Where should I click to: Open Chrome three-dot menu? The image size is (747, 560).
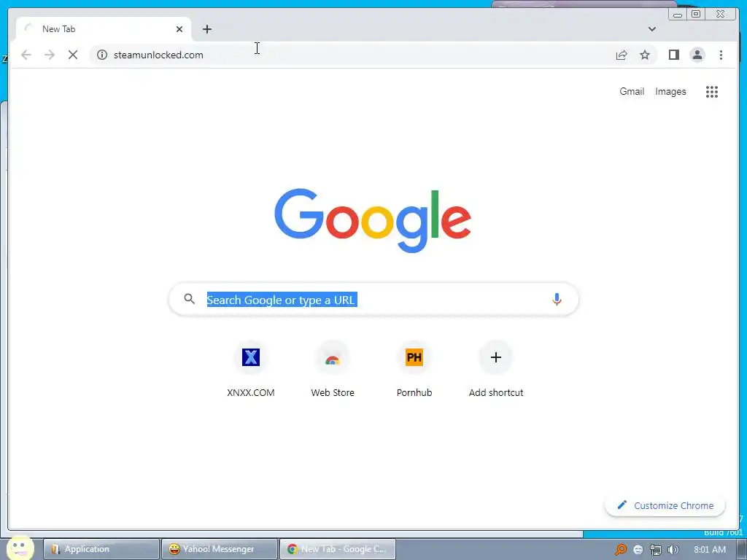click(721, 55)
